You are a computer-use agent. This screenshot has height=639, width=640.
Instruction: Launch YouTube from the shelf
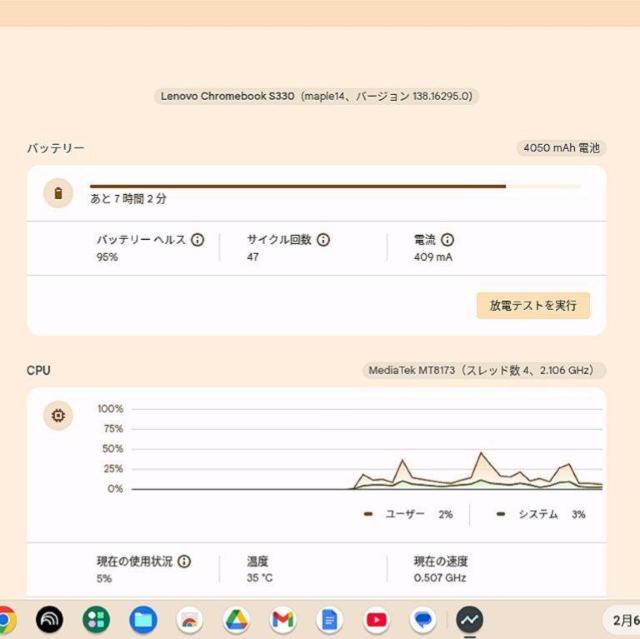(377, 620)
